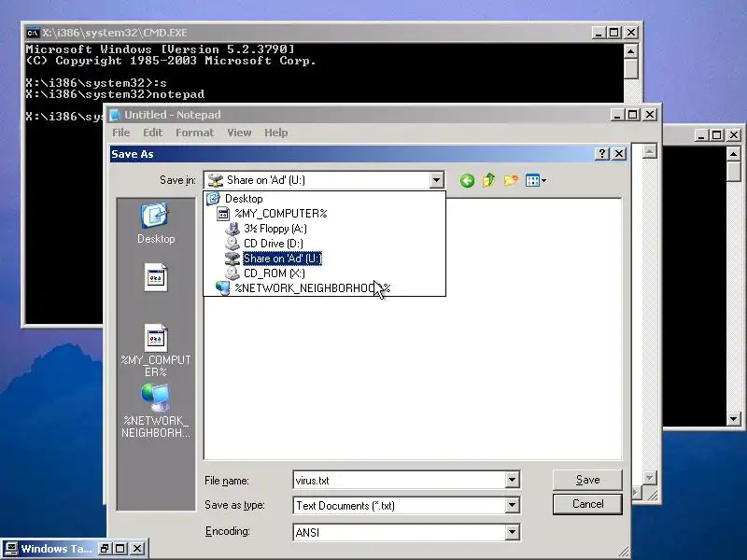Click the Save As help question mark
747x560 pixels.
tap(602, 153)
